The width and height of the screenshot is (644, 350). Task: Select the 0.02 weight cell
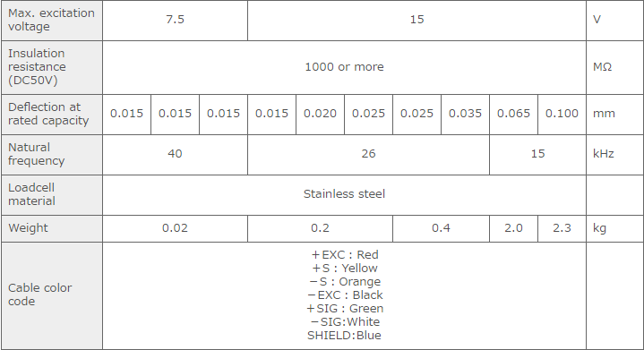[175, 228]
